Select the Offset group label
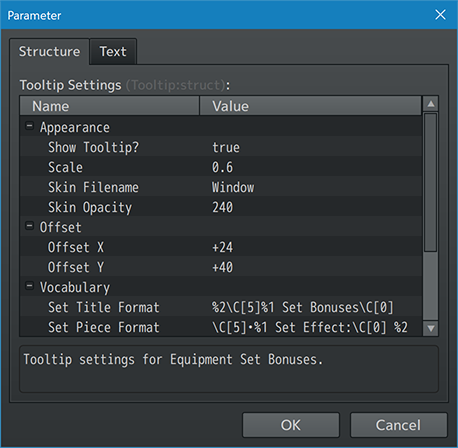 click(x=60, y=227)
